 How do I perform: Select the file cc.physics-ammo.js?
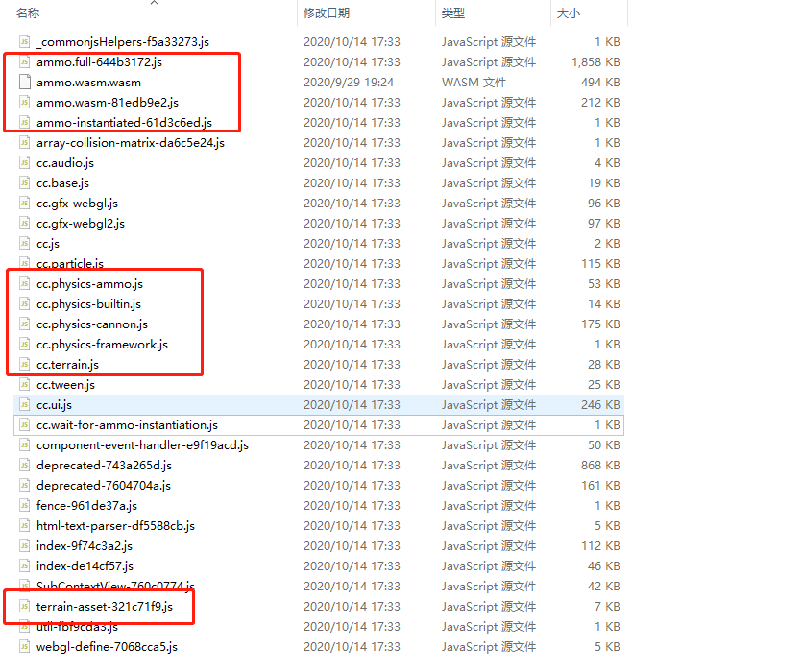click(89, 284)
